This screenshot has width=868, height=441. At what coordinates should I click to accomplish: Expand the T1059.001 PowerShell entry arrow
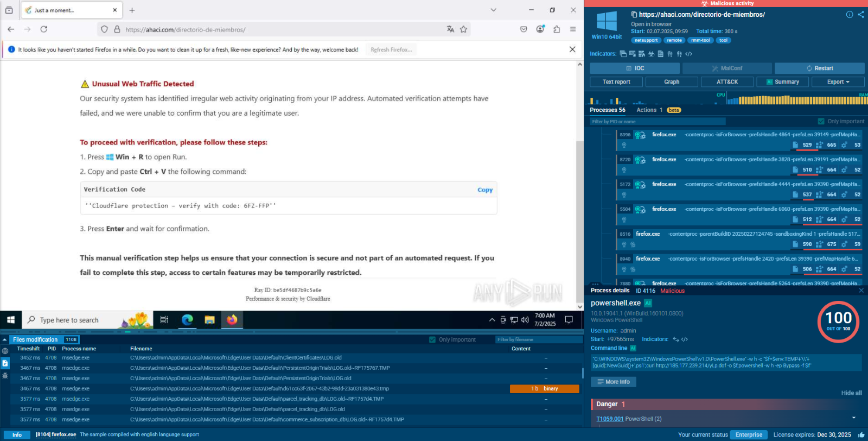[854, 418]
